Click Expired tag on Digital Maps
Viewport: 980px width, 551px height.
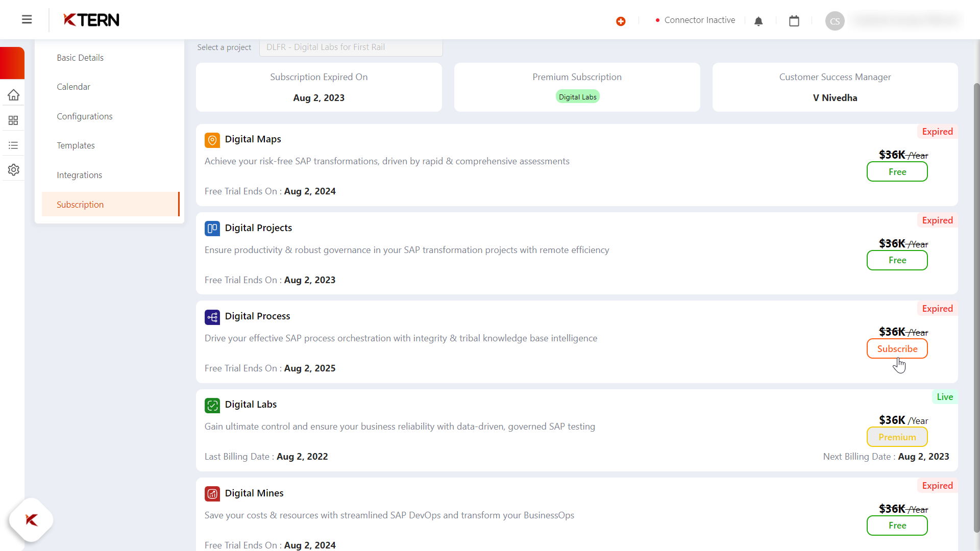(x=937, y=132)
